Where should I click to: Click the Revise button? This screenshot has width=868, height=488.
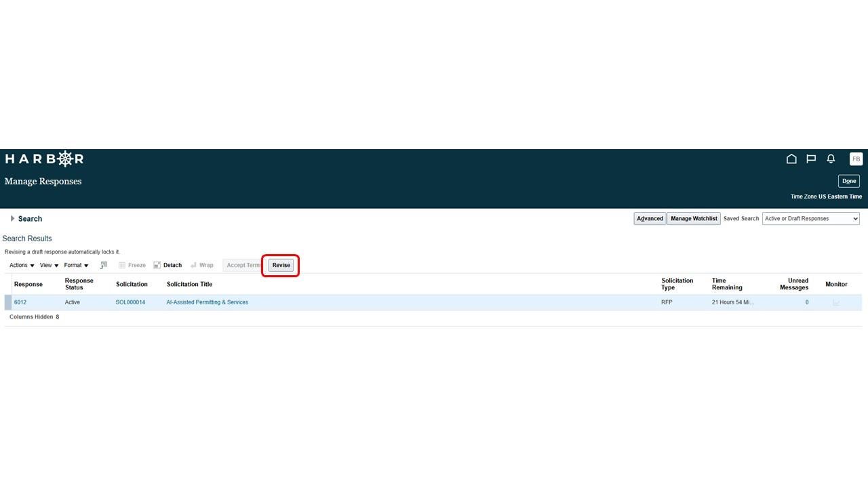(x=281, y=265)
